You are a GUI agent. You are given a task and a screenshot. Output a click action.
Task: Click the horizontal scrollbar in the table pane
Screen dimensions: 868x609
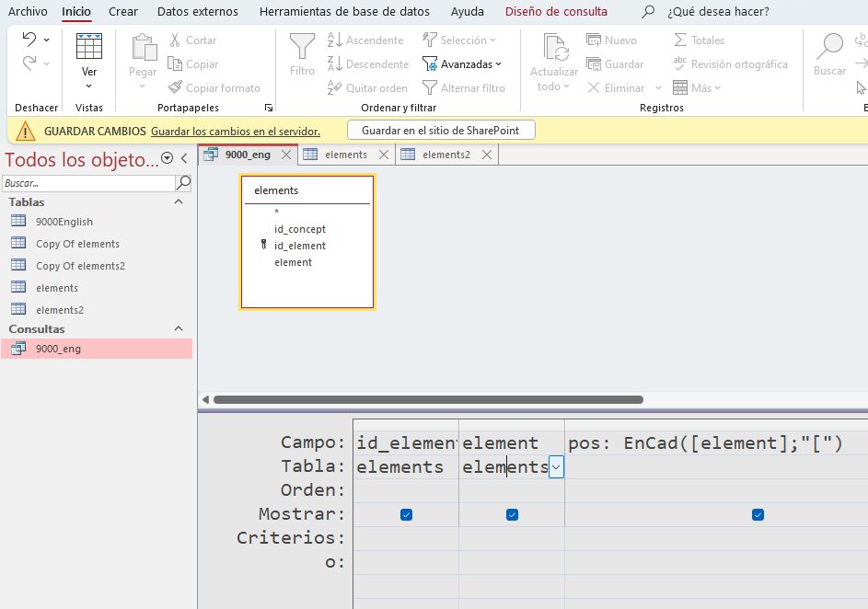click(428, 399)
